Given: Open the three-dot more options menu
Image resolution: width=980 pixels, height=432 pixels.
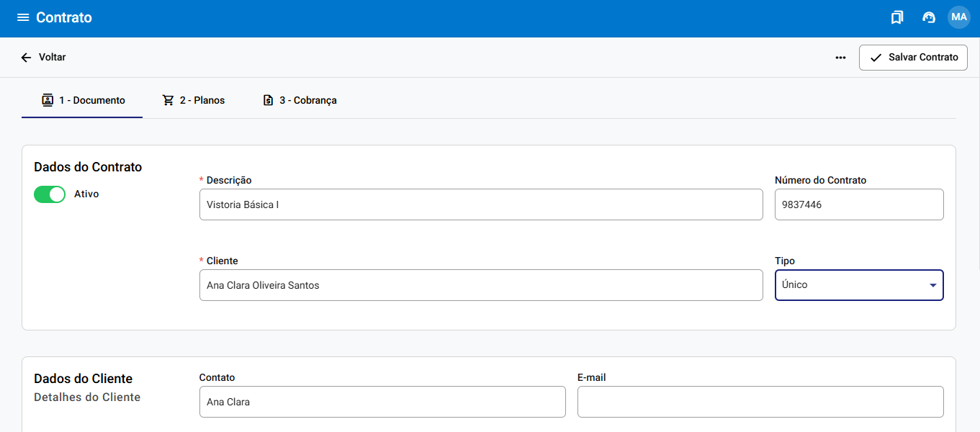Looking at the screenshot, I should tap(840, 58).
